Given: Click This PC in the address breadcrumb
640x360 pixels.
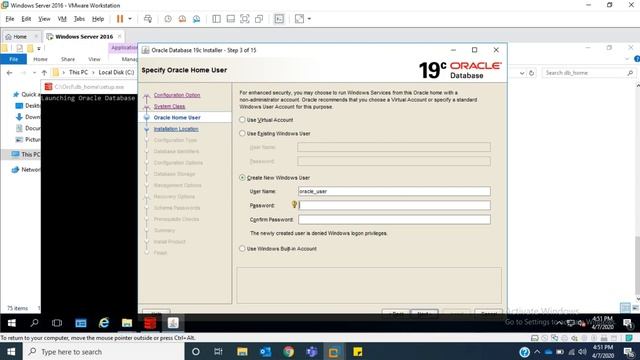Looking at the screenshot, I should click(78, 72).
